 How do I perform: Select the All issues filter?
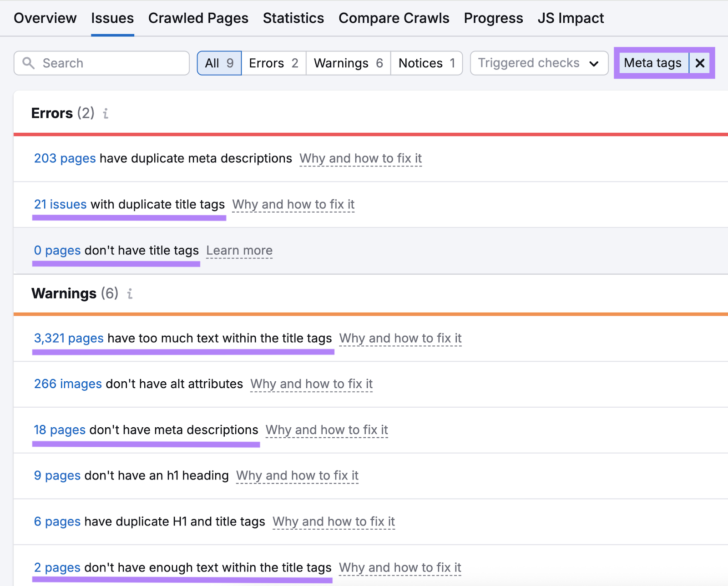pos(219,63)
